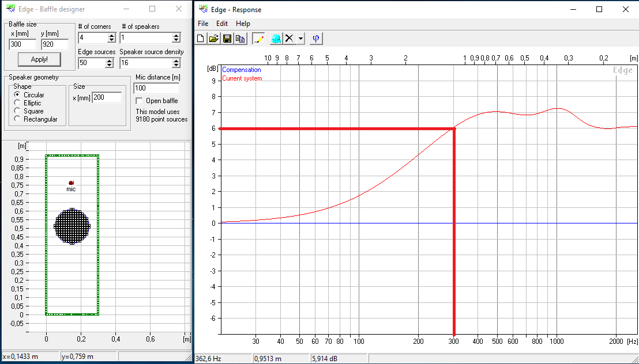Click the black X toolbar icon

(290, 39)
